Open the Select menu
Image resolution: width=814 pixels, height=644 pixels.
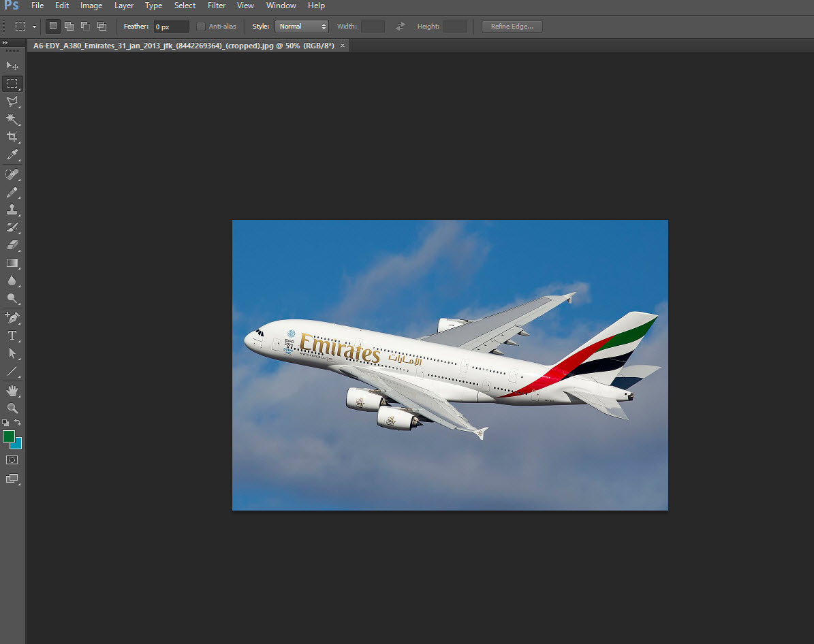[185, 5]
